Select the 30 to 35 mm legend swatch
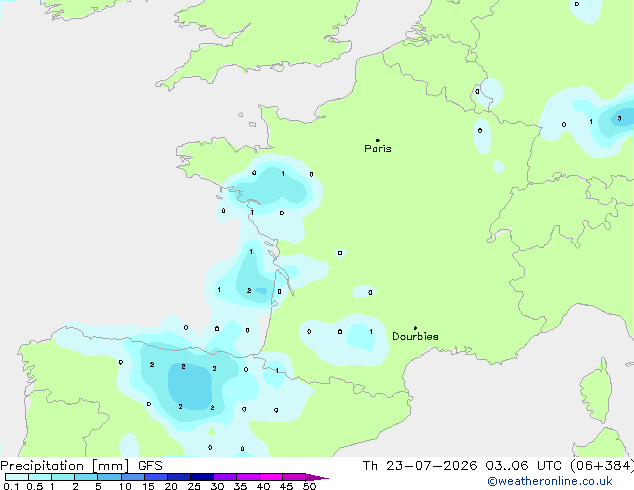 coord(225,477)
